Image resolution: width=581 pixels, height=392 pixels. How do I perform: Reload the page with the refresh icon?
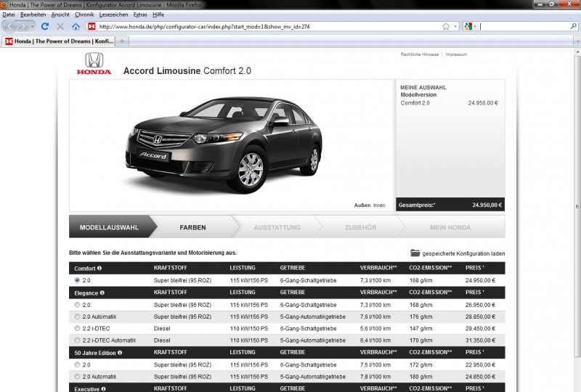tap(45, 26)
